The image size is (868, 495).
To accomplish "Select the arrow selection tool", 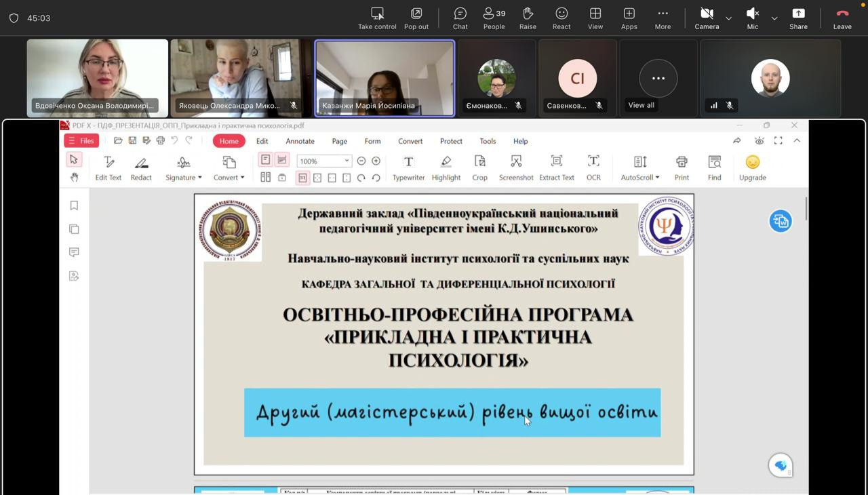I will coord(74,159).
